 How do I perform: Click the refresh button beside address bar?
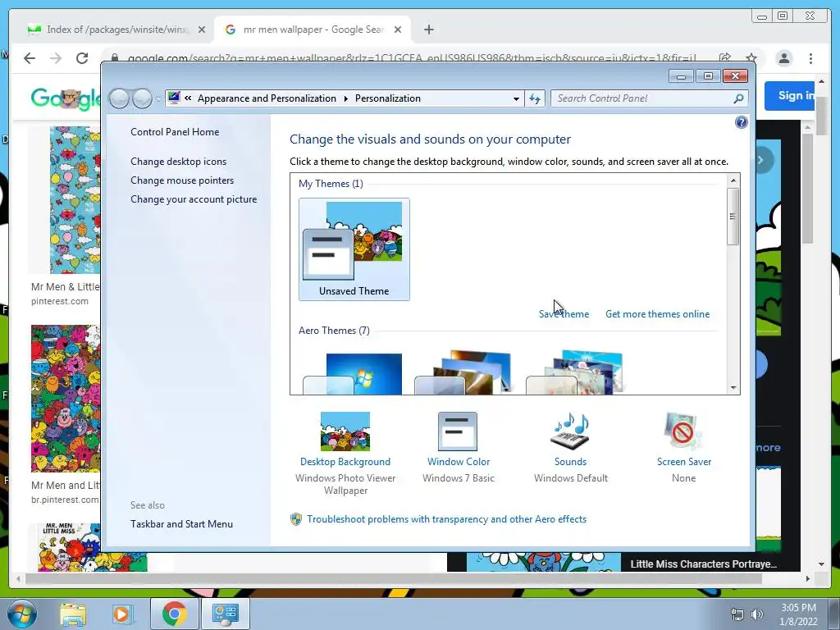(535, 98)
